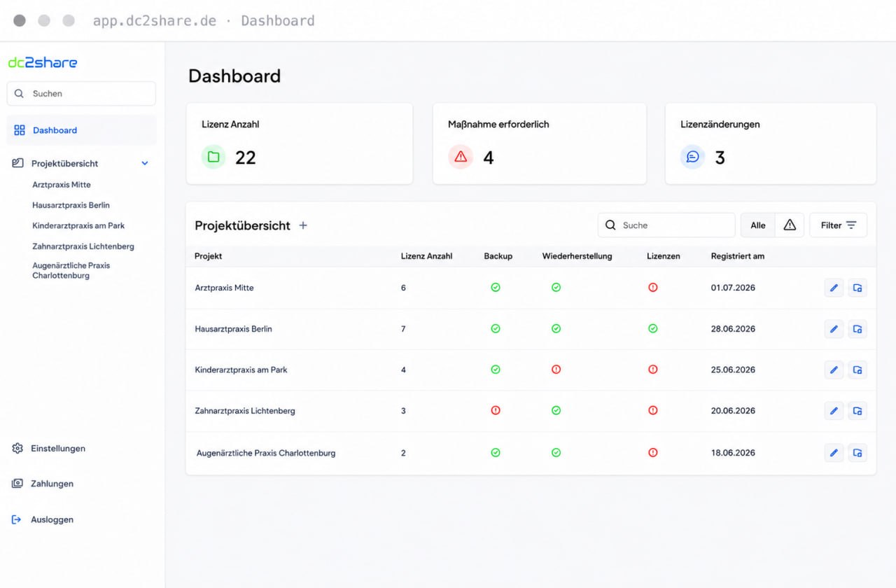Select Augenärztliche Praxis Charlottenburg in sidebar
896x588 pixels.
[71, 270]
